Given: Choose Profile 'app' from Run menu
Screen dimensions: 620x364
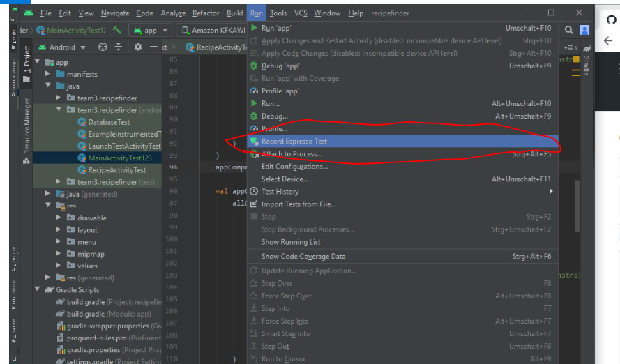Looking at the screenshot, I should [x=402, y=91].
